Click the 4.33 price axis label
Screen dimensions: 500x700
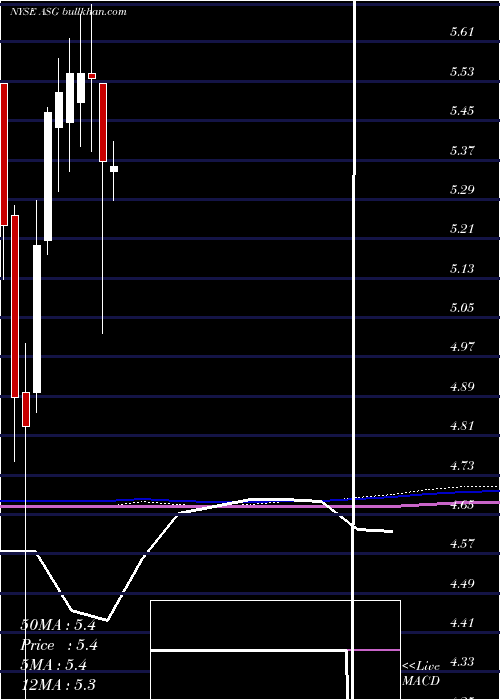point(462,662)
